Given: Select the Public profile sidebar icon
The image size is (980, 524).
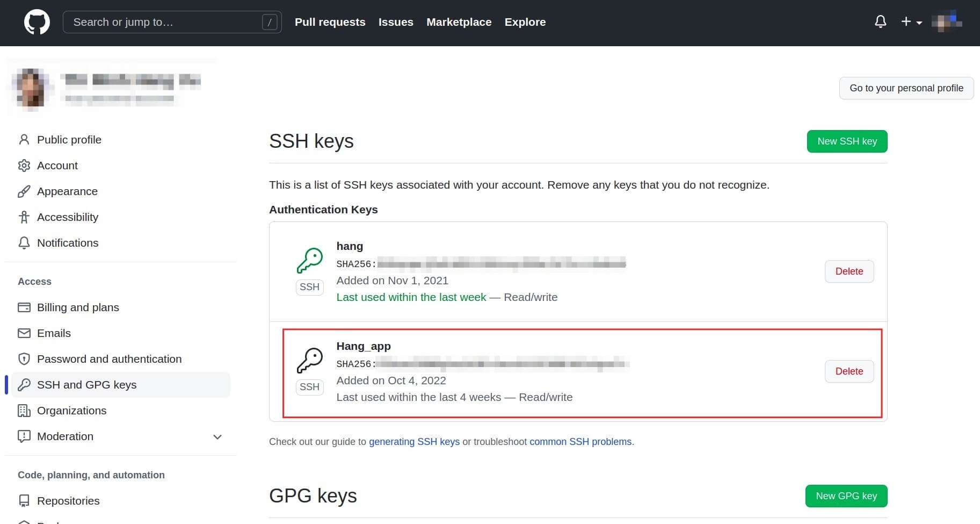Looking at the screenshot, I should pyautogui.click(x=24, y=139).
